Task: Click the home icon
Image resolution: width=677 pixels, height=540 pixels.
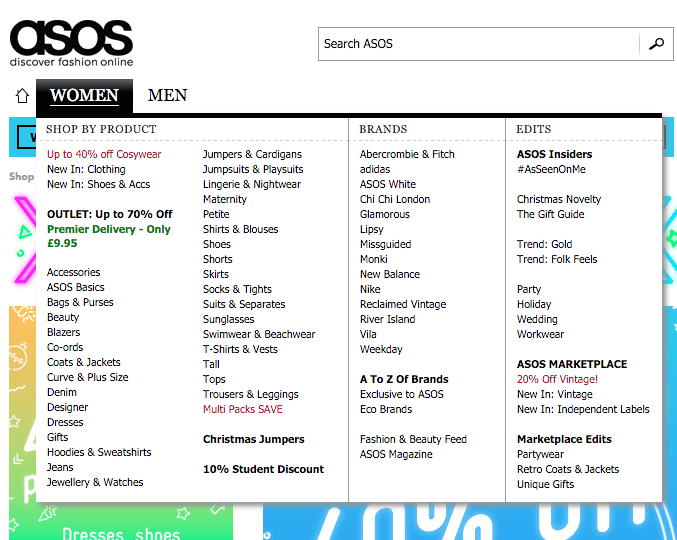Action: [22, 96]
